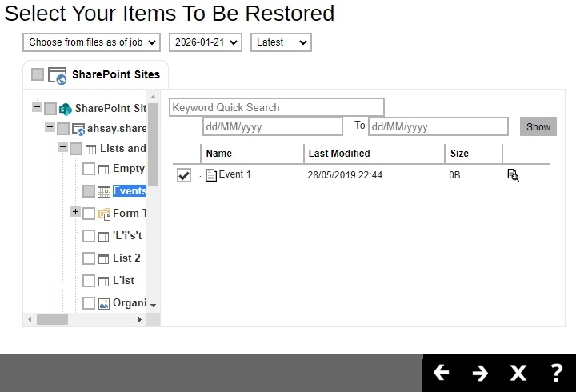This screenshot has height=392, width=576.
Task: Click the Event 1 file name
Action: tap(234, 174)
